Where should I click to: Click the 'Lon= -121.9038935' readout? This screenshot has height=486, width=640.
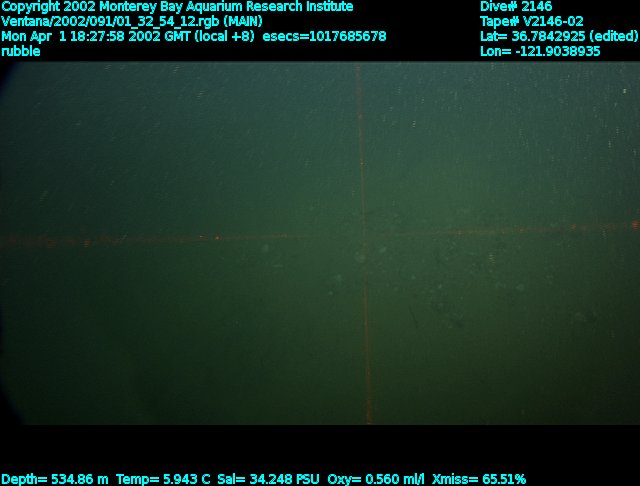point(540,51)
